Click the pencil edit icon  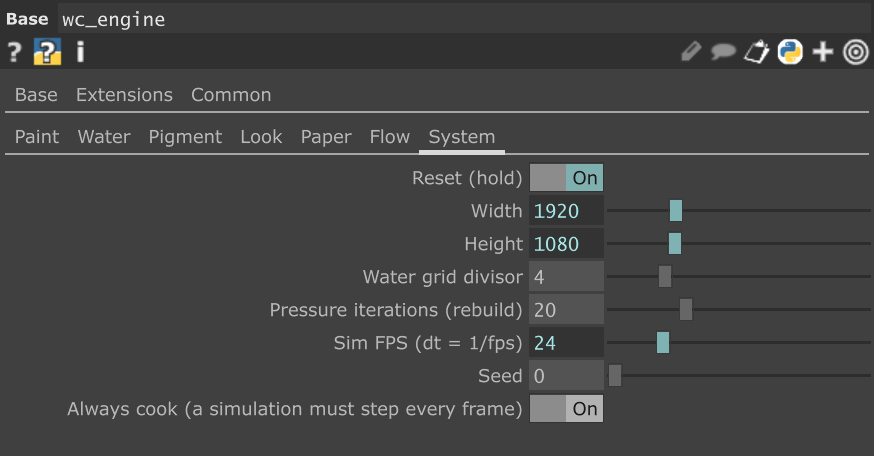click(691, 52)
